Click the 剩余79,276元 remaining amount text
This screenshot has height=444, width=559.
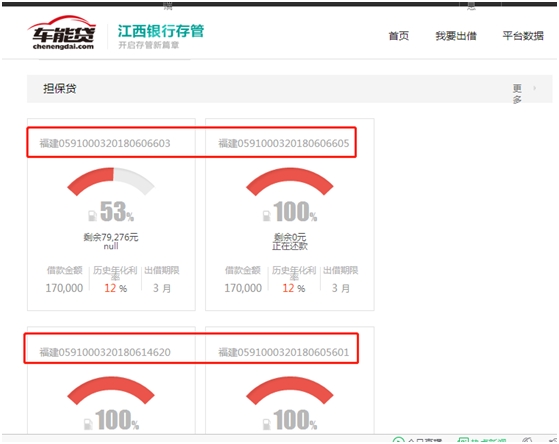111,237
